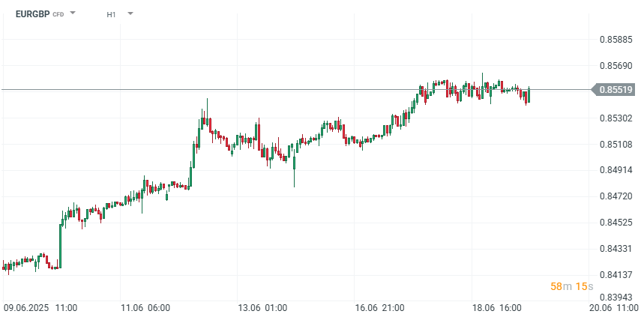
Task: Click the EURGBP symbol name
Action: click(x=31, y=14)
